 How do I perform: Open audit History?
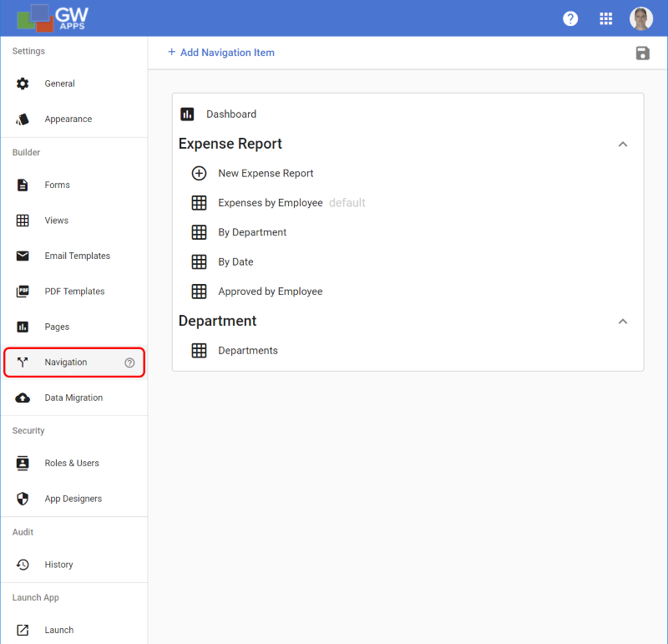[x=74, y=565]
